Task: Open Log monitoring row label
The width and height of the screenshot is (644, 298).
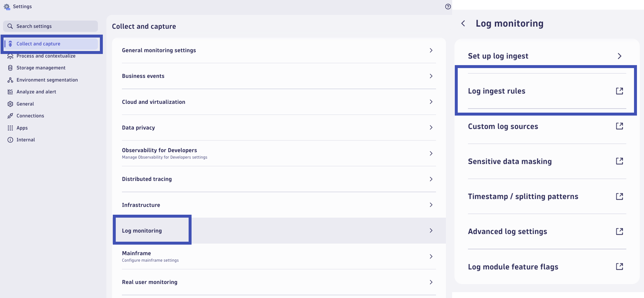Action: click(x=142, y=231)
